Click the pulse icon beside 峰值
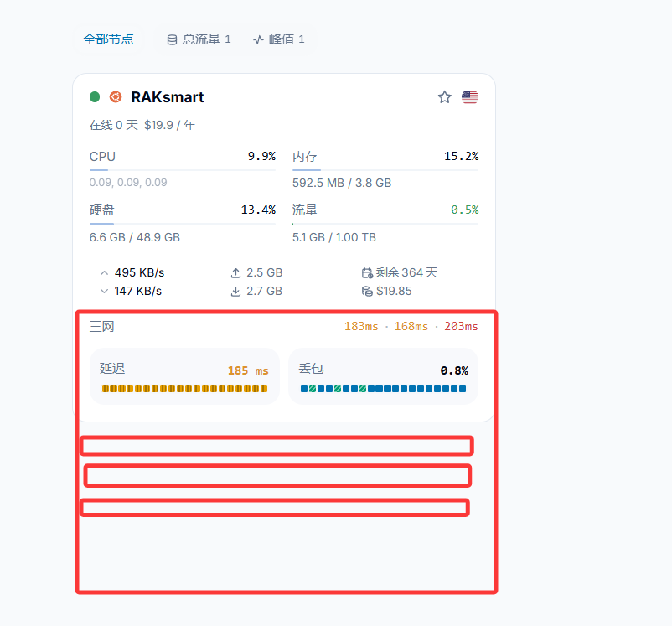This screenshot has height=626, width=672. click(258, 40)
